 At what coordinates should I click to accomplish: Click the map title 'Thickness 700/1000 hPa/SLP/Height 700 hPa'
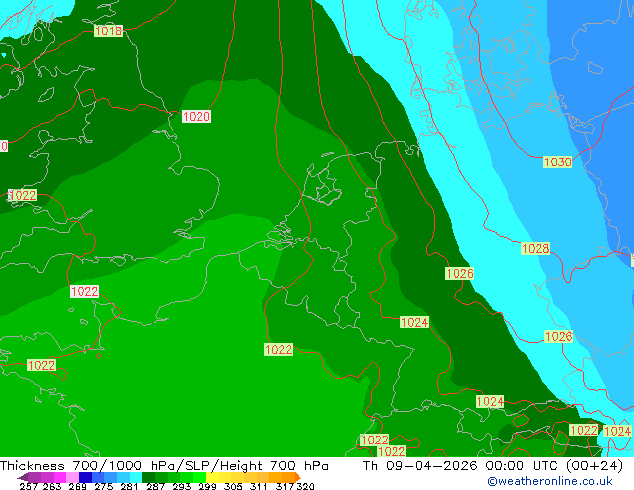pos(164,465)
